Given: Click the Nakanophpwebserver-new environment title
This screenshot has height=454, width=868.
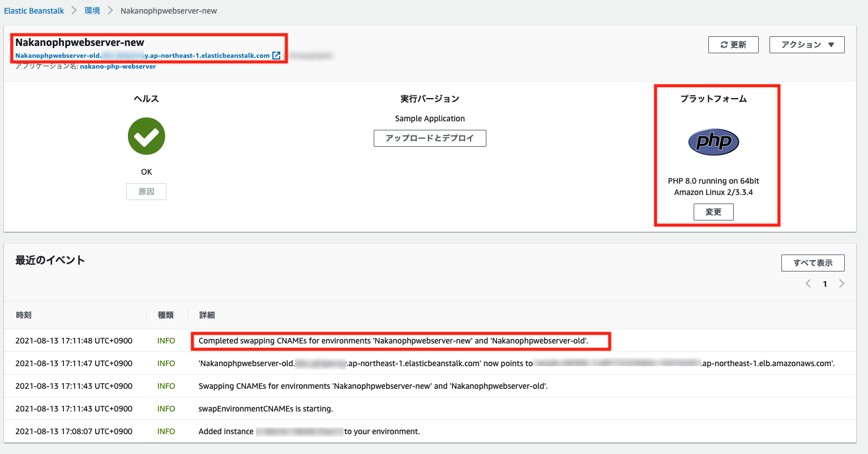Looking at the screenshot, I should tap(80, 43).
